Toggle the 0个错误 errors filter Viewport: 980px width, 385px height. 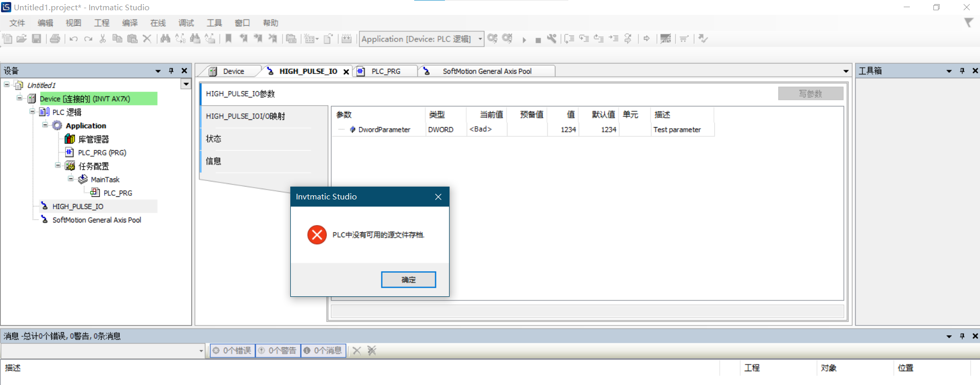coord(232,351)
